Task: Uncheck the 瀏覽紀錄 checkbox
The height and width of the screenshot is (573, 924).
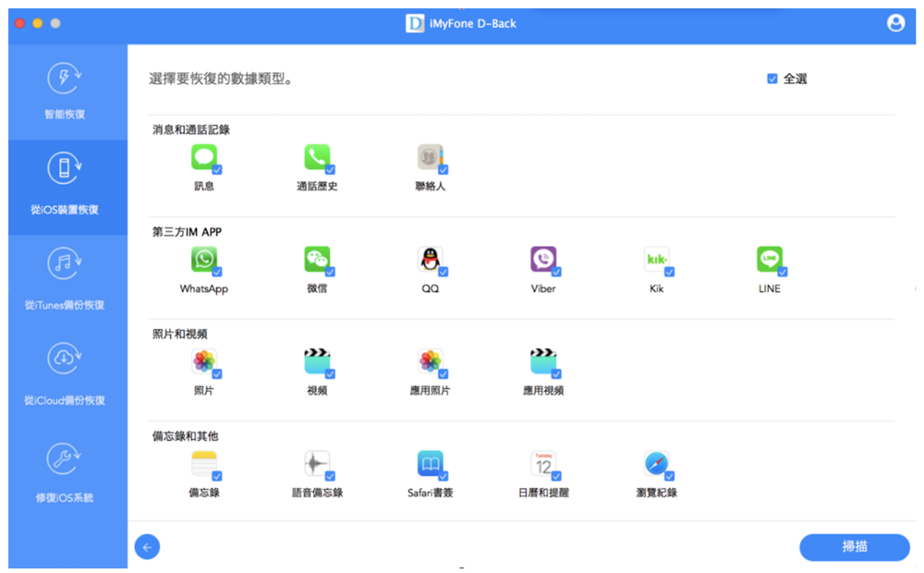Action: (669, 476)
